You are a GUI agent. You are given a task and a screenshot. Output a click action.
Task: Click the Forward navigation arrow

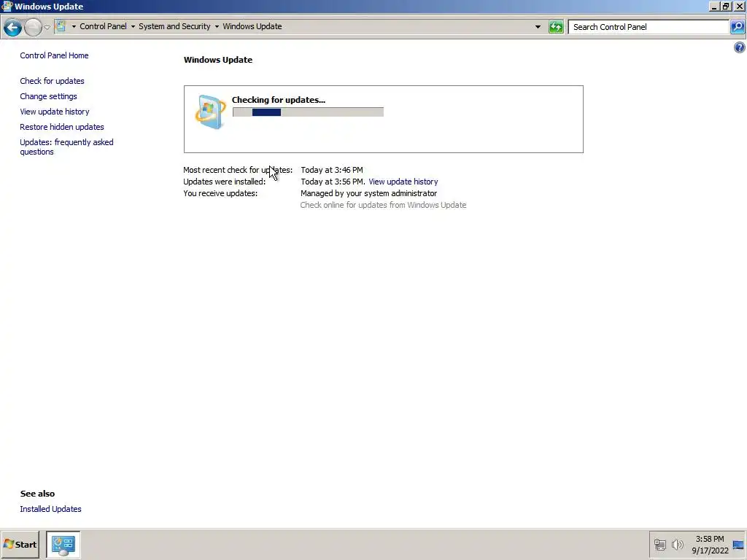33,27
